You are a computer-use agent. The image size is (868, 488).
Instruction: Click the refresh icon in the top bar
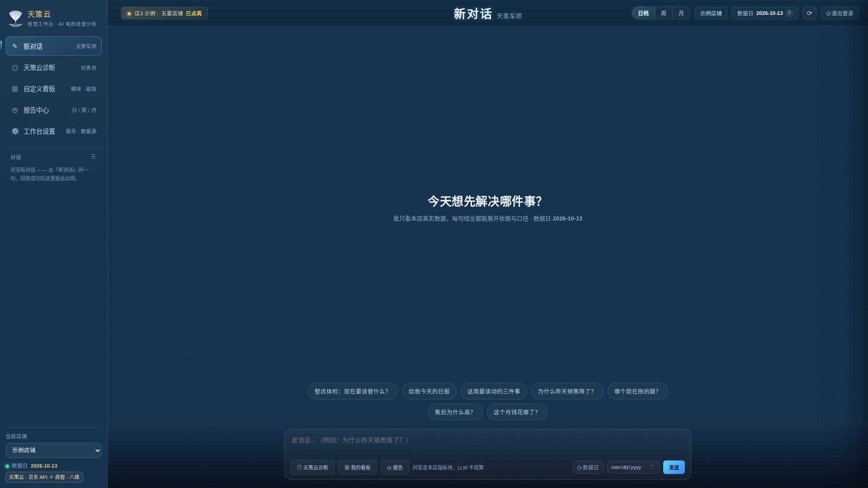pos(809,14)
